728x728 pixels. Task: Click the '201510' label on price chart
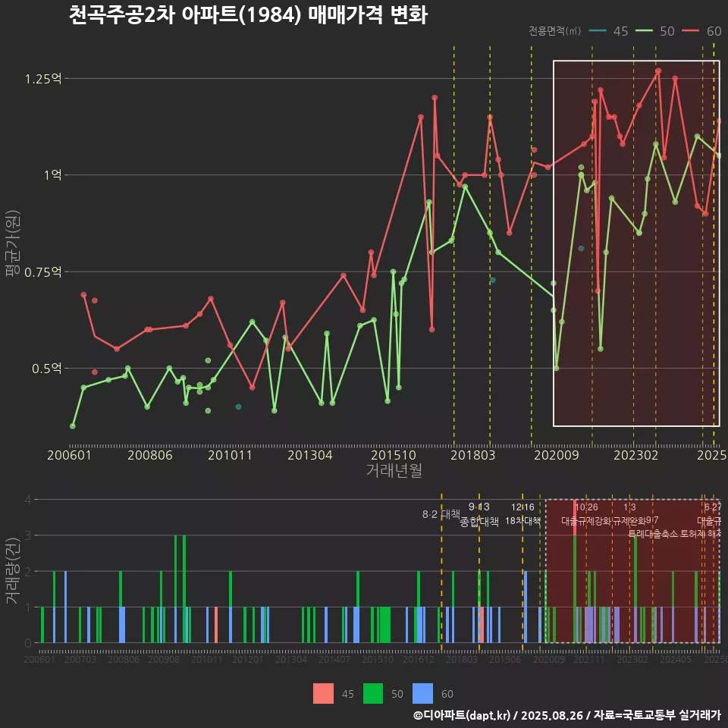(x=394, y=455)
